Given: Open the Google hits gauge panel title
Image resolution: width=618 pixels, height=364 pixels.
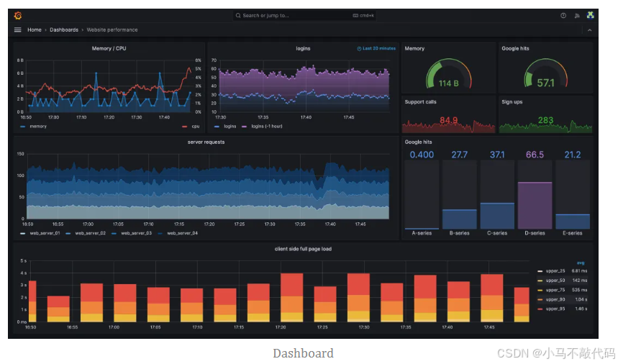Looking at the screenshot, I should 516,48.
